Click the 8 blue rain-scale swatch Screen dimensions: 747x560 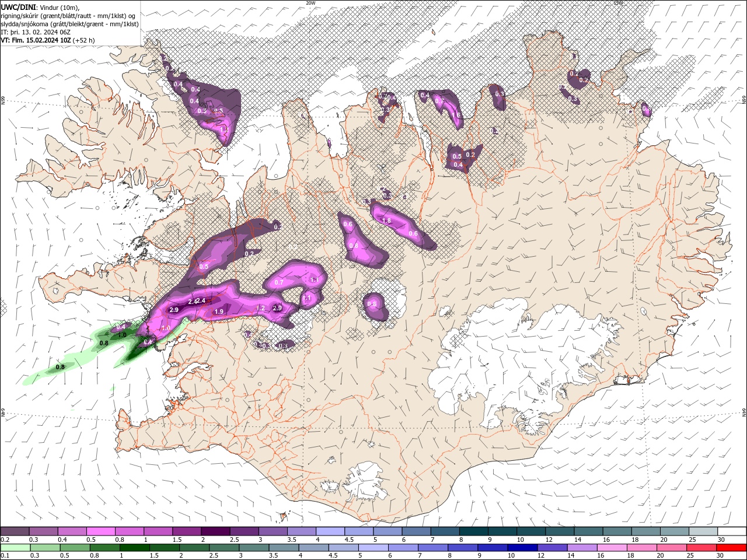click(463, 548)
